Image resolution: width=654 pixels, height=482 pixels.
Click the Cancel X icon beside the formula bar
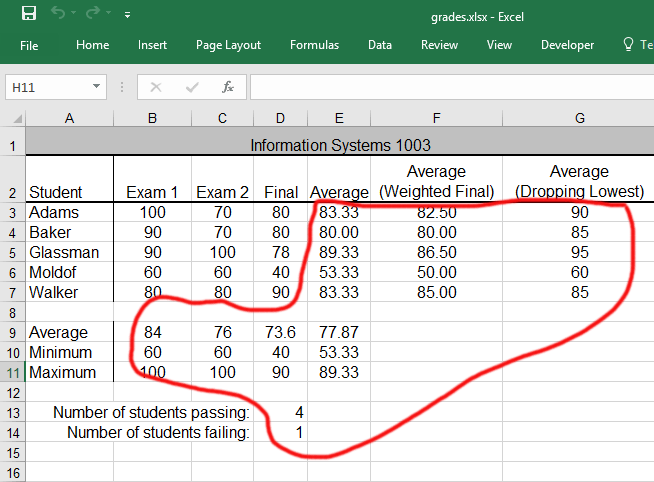[156, 87]
